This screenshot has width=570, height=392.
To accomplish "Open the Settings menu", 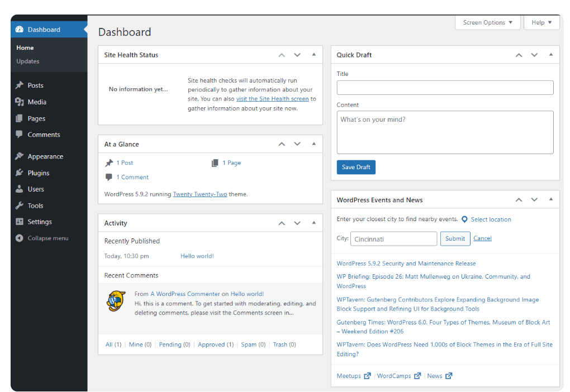I will tap(40, 222).
